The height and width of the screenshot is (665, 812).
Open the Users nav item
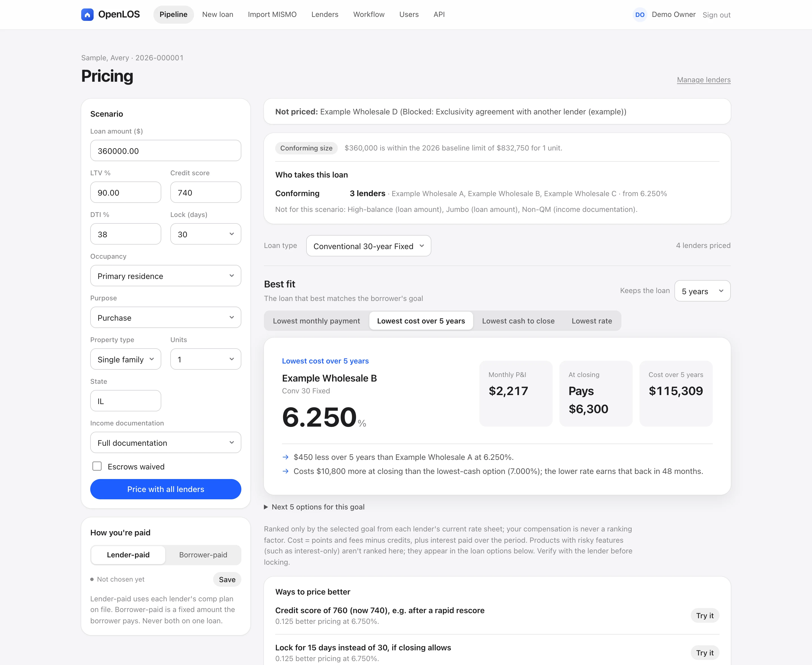(x=409, y=15)
